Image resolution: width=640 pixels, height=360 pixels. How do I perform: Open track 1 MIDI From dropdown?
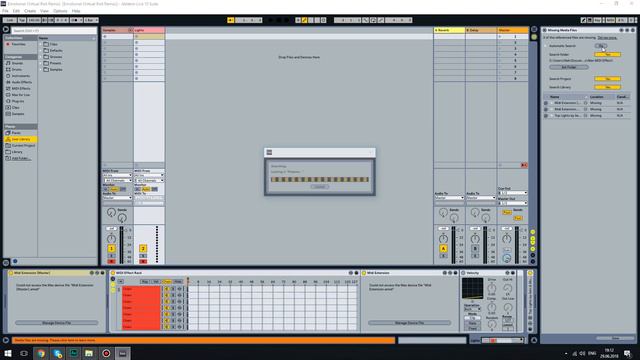117,175
